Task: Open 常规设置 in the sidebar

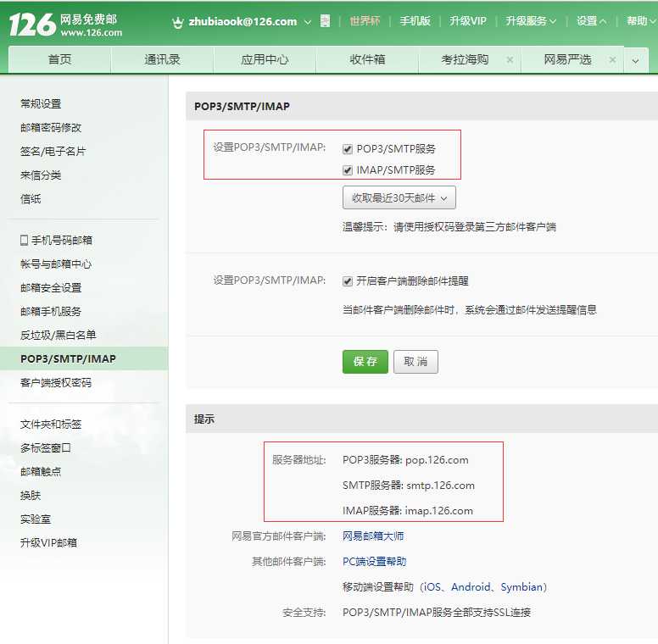Action: [41, 104]
